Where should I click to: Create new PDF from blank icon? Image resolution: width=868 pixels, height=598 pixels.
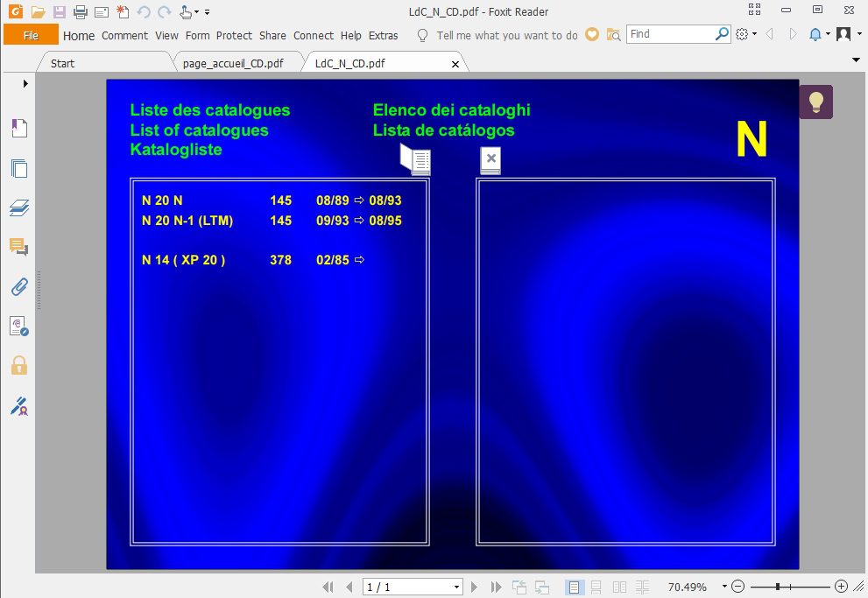pos(123,11)
